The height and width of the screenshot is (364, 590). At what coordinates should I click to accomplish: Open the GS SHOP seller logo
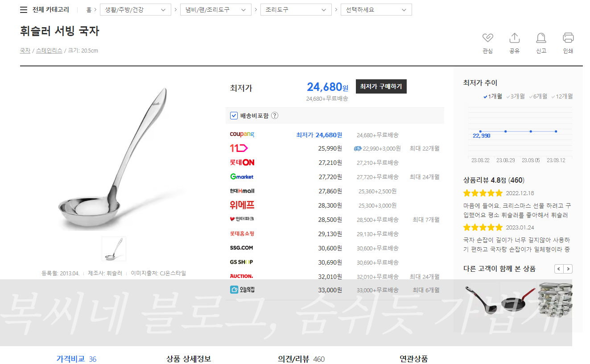242,262
